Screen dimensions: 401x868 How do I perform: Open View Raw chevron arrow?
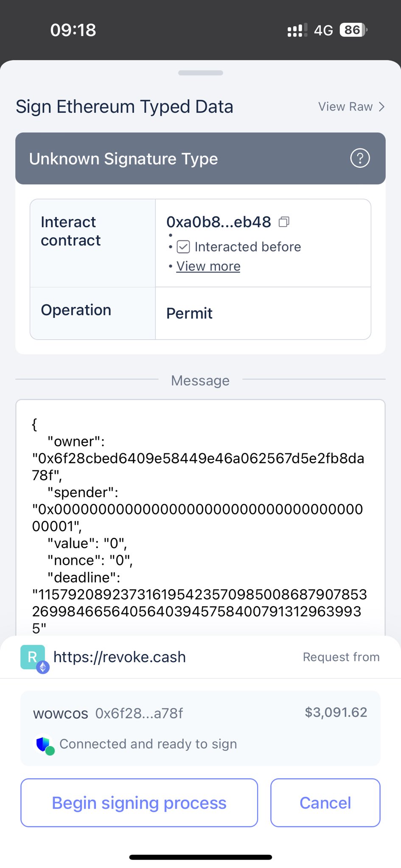(382, 107)
